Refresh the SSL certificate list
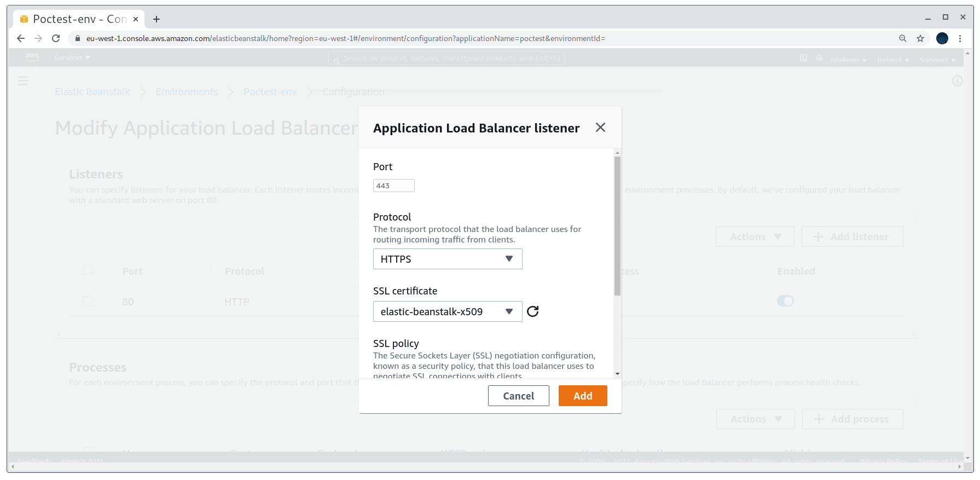This screenshot has height=480, width=980. tap(532, 311)
